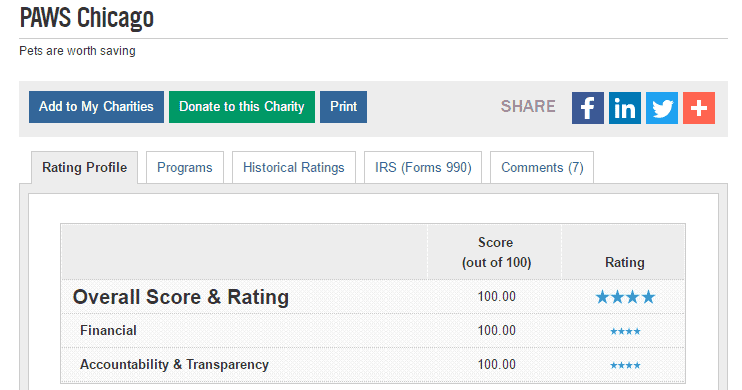Select the Rating Profile tab

(84, 168)
